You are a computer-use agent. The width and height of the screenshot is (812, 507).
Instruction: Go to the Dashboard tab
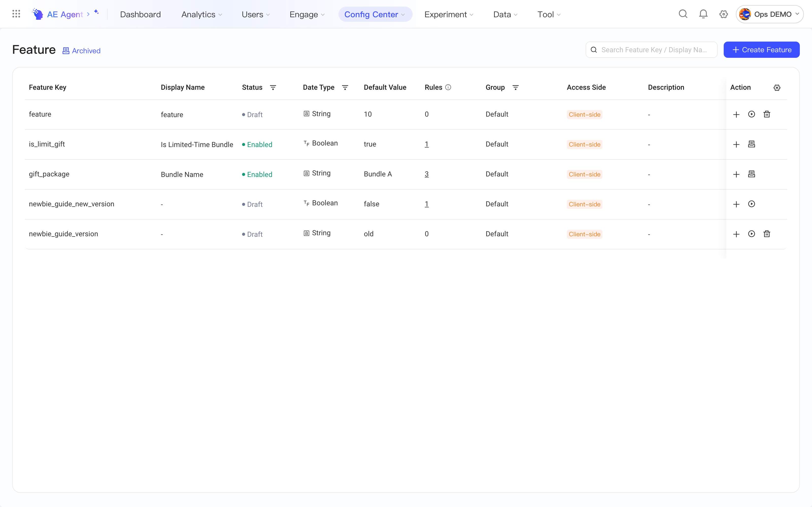pyautogui.click(x=140, y=14)
